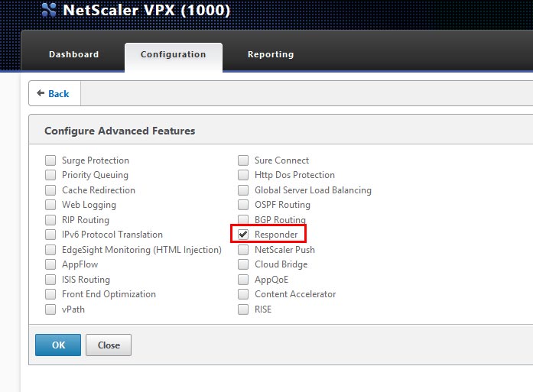This screenshot has width=533, height=392.
Task: Click the Back arrow icon
Action: pyautogui.click(x=41, y=93)
